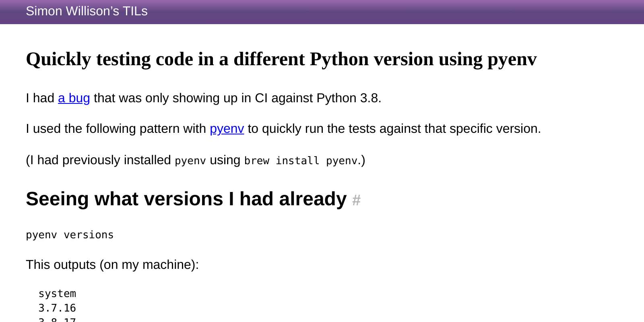Click the 'brew install pyenv' inline code
This screenshot has width=644, height=322.
[301, 161]
